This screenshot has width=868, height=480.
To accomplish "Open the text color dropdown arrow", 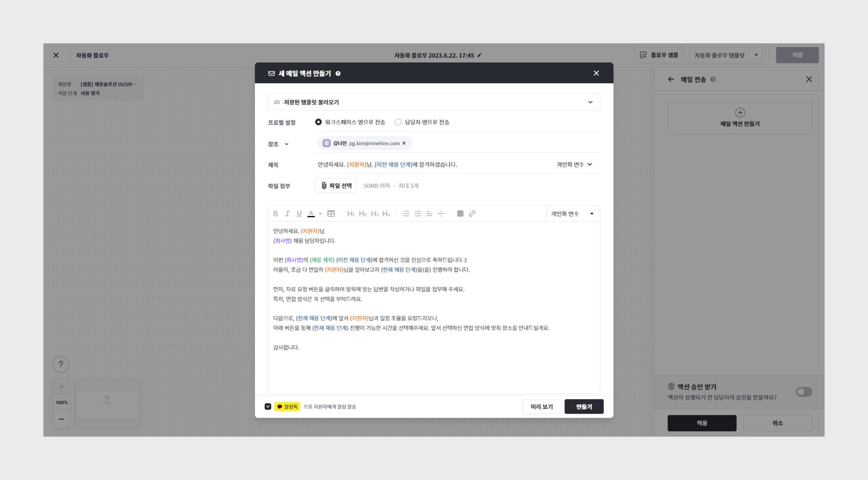I will [320, 213].
